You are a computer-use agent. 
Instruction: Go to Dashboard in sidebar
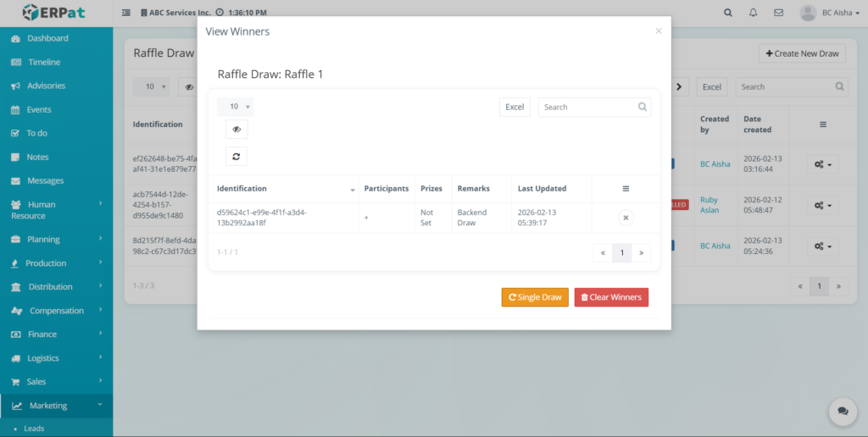(47, 38)
